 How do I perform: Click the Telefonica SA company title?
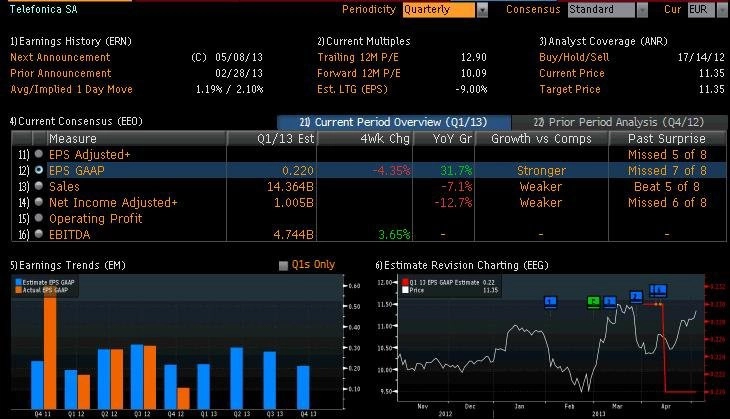point(44,9)
